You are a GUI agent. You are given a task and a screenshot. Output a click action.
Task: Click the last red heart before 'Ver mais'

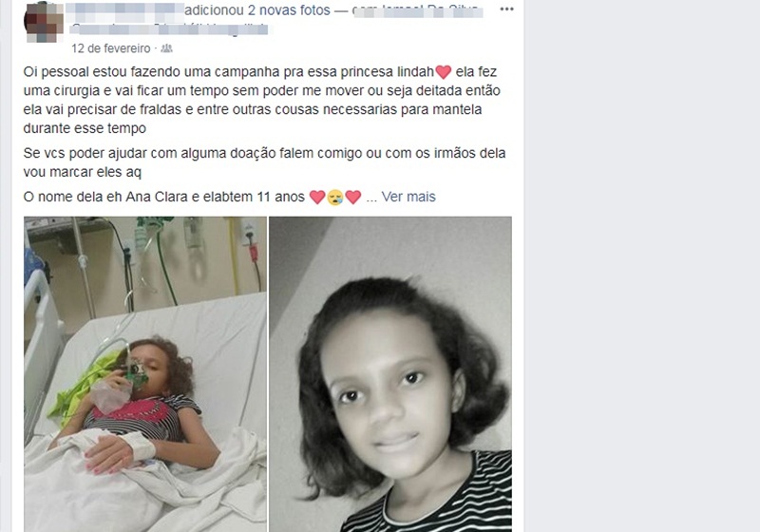[352, 198]
